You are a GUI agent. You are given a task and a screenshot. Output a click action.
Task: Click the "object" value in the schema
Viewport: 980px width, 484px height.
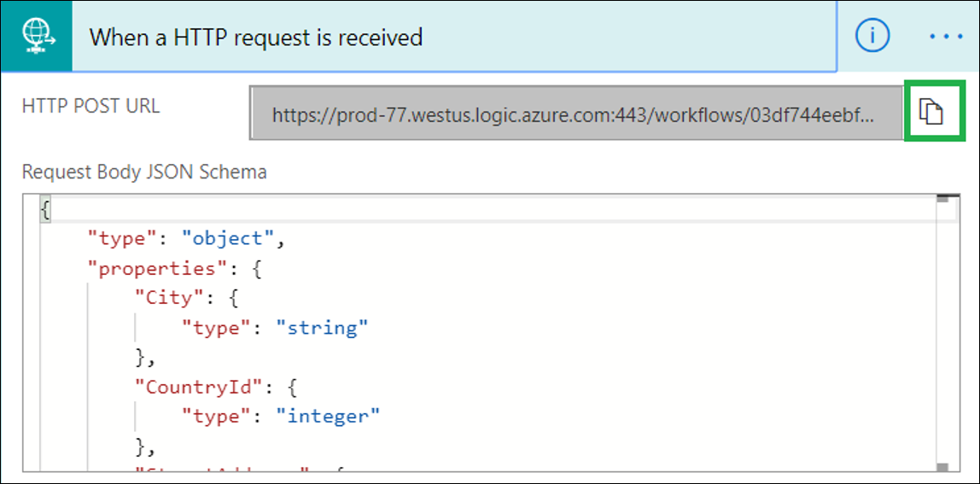pos(227,239)
